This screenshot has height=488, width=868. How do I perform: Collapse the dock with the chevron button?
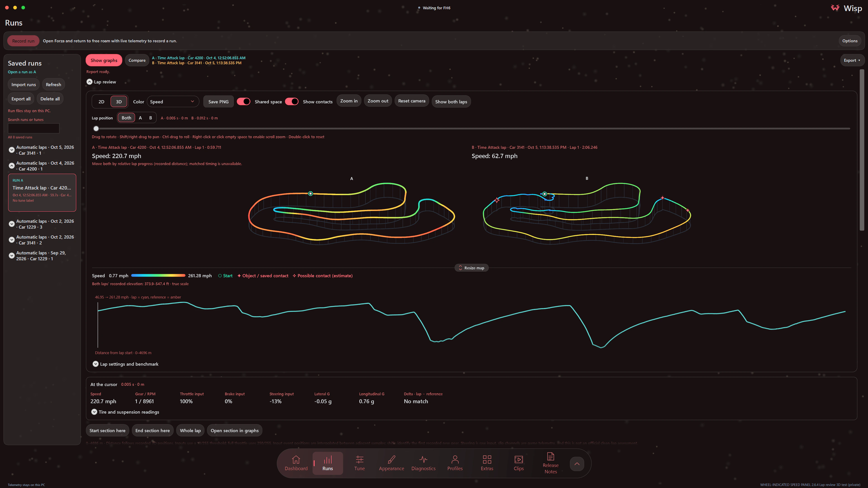[x=577, y=464]
